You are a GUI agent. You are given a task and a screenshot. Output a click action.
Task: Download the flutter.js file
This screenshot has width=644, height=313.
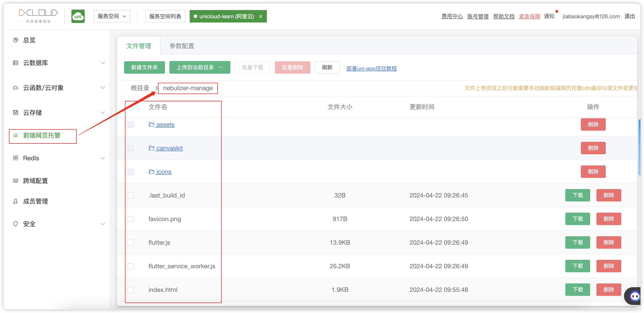pos(577,242)
